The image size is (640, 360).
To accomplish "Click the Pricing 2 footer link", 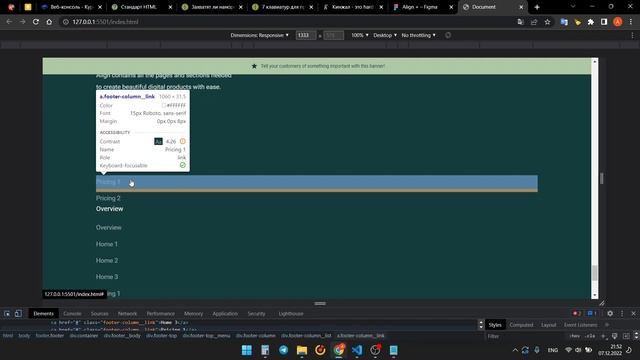I will click(x=108, y=198).
